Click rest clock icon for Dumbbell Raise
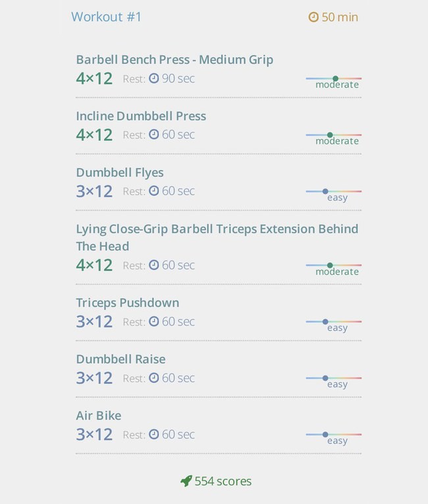The width and height of the screenshot is (428, 504). [x=154, y=378]
